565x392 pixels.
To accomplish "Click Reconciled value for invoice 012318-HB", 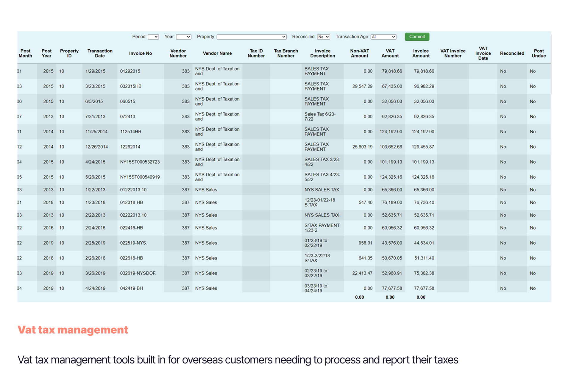I will click(503, 202).
